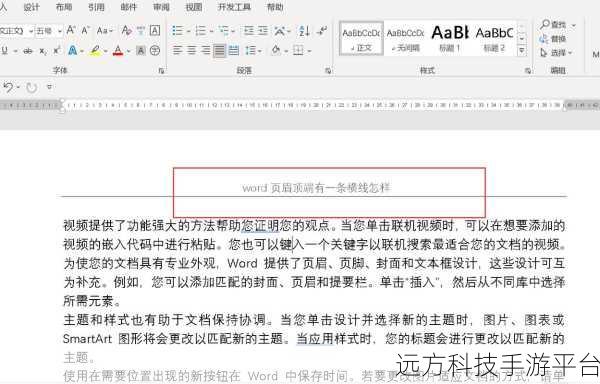
Task: Expand font color dropdown arrow
Action: (x=128, y=51)
